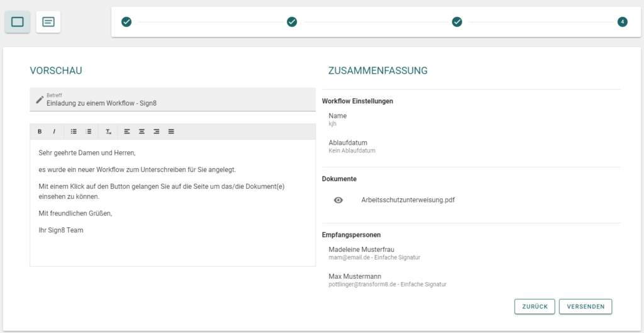
Task: Preview Arbeitsschutzunterweisung.pdf via eye icon
Action: tap(338, 200)
